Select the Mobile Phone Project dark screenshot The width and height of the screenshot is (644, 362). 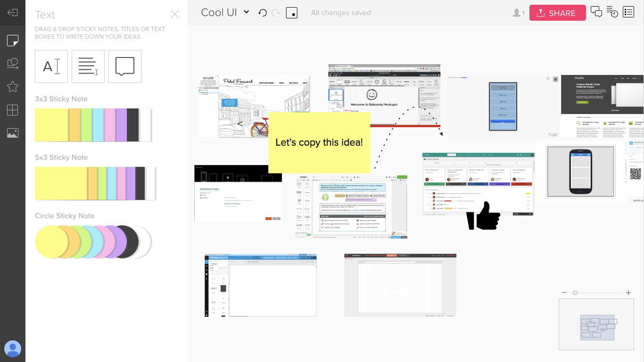coord(238,193)
